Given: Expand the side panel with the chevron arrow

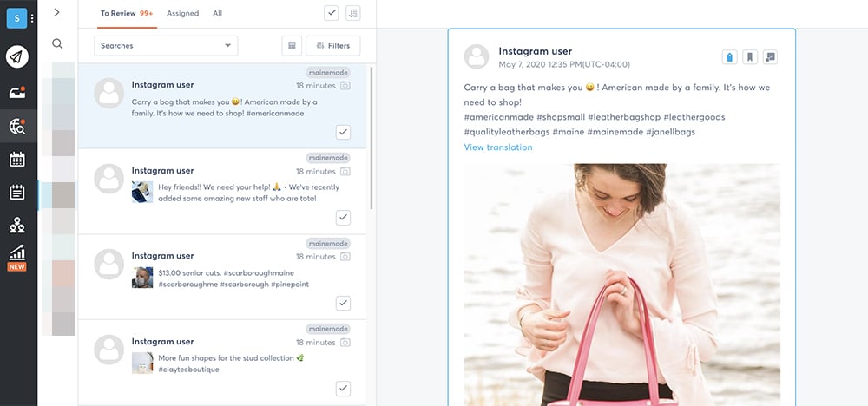Looking at the screenshot, I should pos(57,12).
